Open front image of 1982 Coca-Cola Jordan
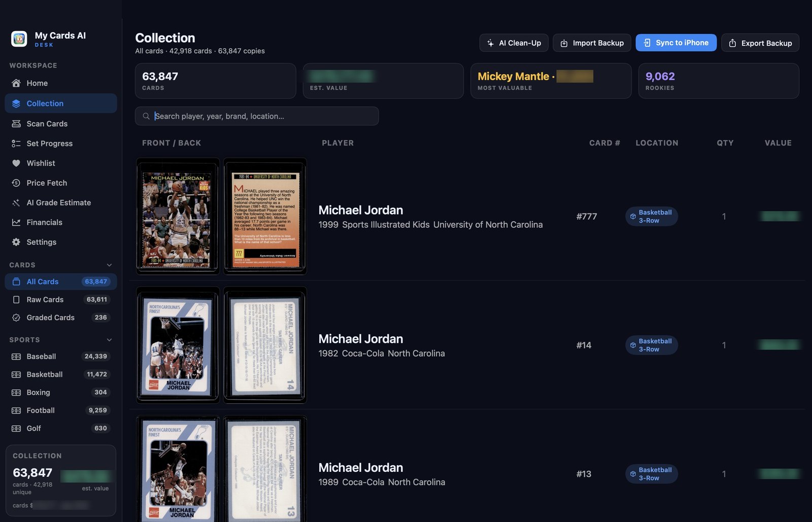812x522 pixels. click(x=178, y=345)
